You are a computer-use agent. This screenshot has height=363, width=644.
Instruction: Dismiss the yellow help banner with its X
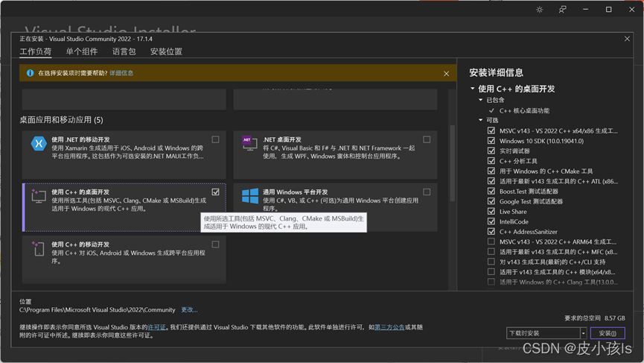[447, 74]
